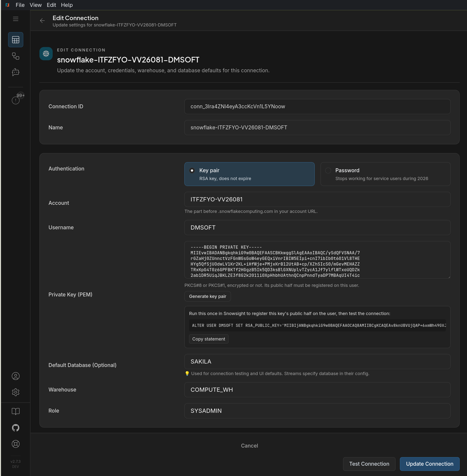467x476 pixels.
Task: Click Copy statement button
Action: pos(208,339)
